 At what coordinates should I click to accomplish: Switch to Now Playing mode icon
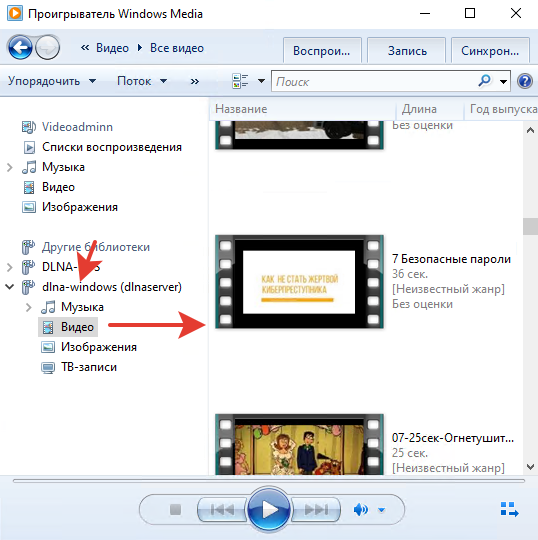[509, 509]
